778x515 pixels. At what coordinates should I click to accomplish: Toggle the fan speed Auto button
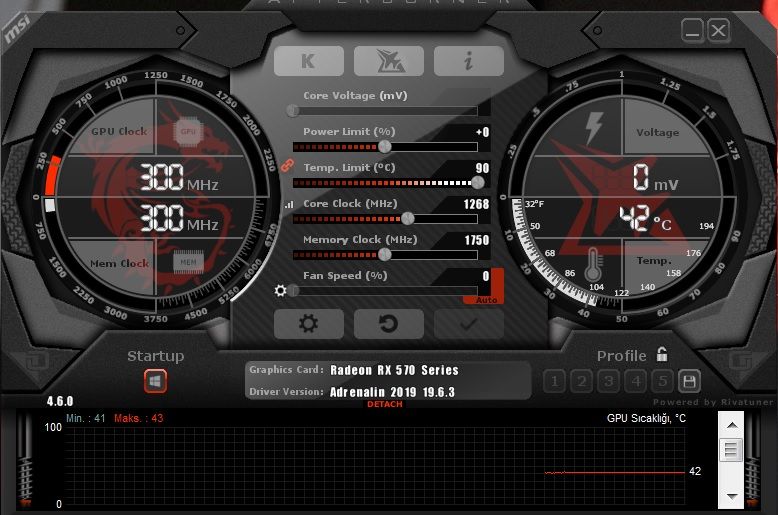tap(486, 300)
